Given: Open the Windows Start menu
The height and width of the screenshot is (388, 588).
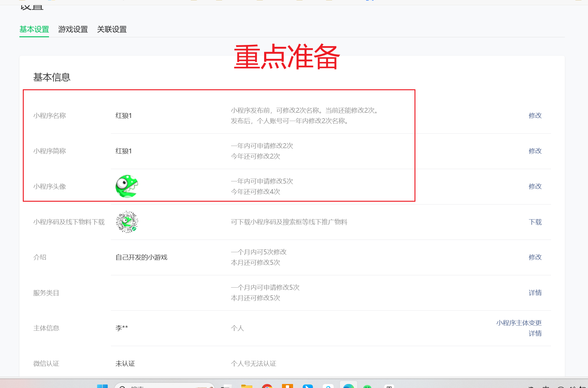Looking at the screenshot, I should [x=102, y=386].
